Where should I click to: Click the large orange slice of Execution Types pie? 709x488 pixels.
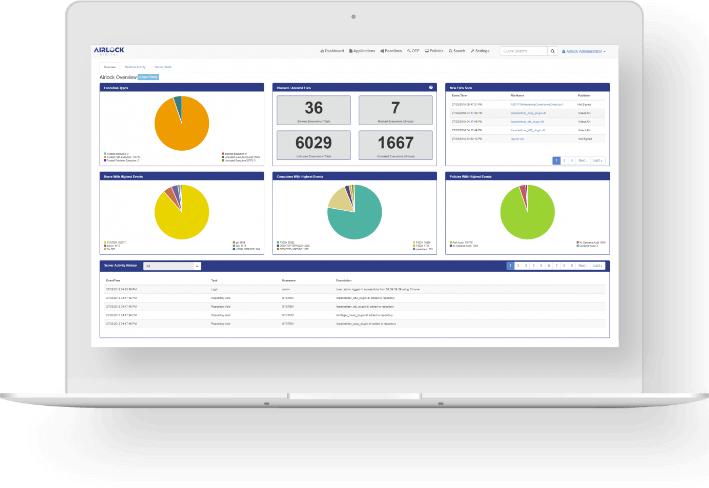click(x=183, y=129)
